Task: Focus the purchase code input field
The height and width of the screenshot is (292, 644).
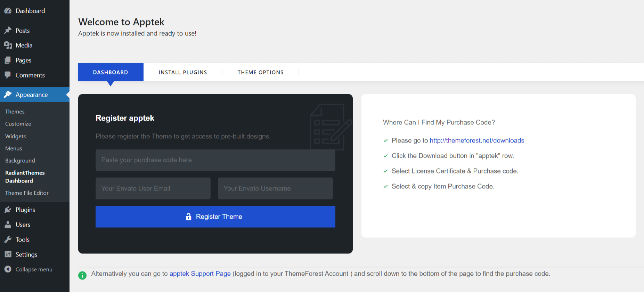Action: point(215,160)
